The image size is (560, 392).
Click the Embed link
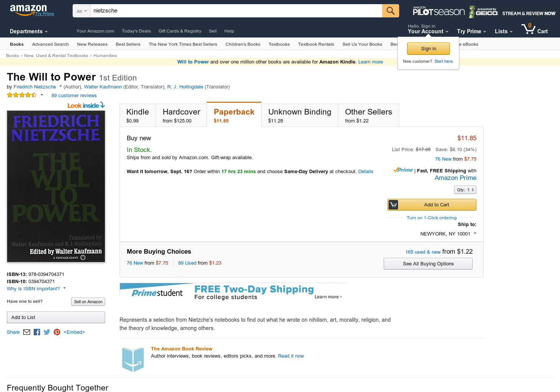tap(74, 332)
